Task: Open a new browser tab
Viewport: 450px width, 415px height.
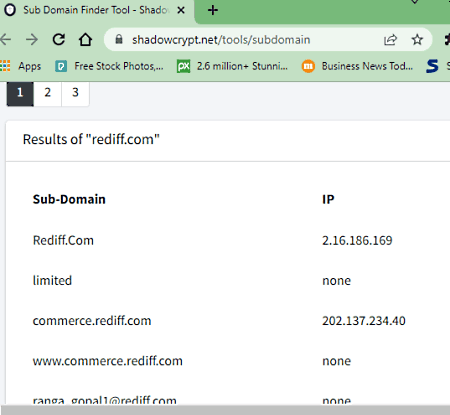Action: coord(213,10)
